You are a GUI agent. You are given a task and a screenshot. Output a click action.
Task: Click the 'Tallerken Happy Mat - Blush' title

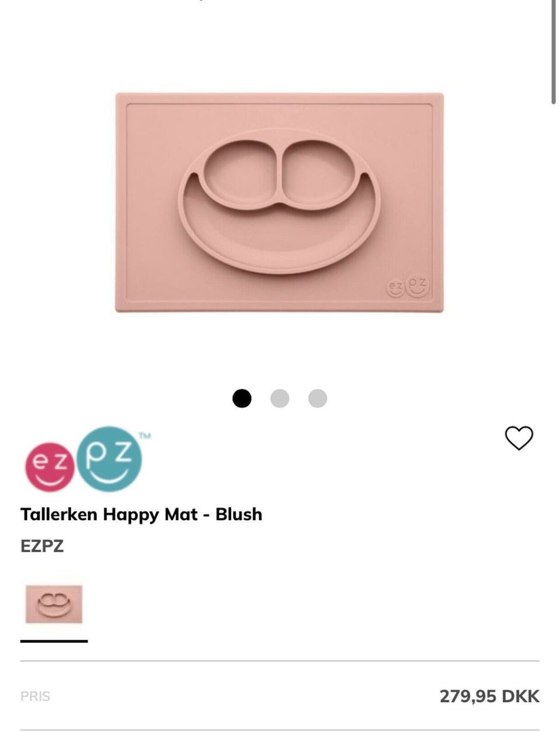click(x=141, y=514)
